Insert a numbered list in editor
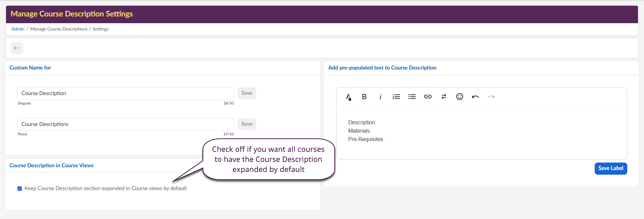The width and height of the screenshot is (644, 219). (x=396, y=97)
